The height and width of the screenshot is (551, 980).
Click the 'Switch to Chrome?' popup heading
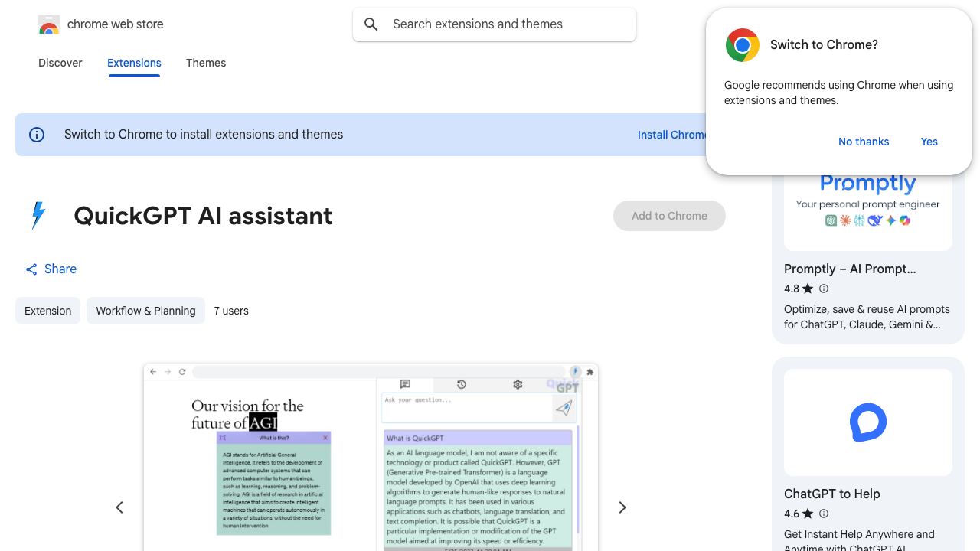(x=824, y=45)
